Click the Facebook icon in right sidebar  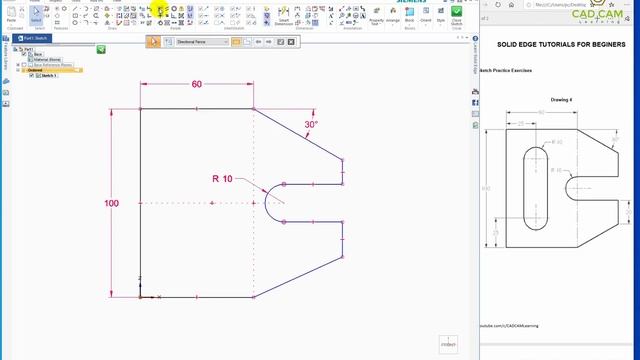[x=475, y=102]
